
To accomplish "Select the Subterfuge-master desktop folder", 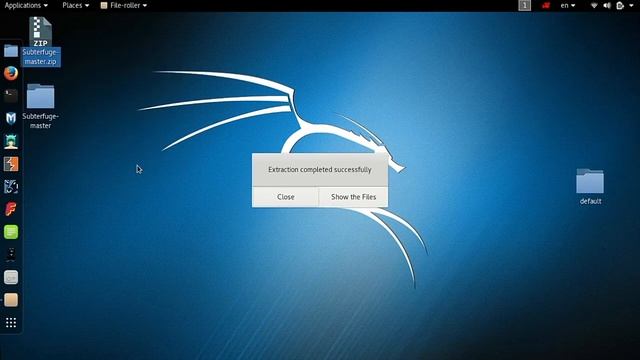I will [40, 106].
